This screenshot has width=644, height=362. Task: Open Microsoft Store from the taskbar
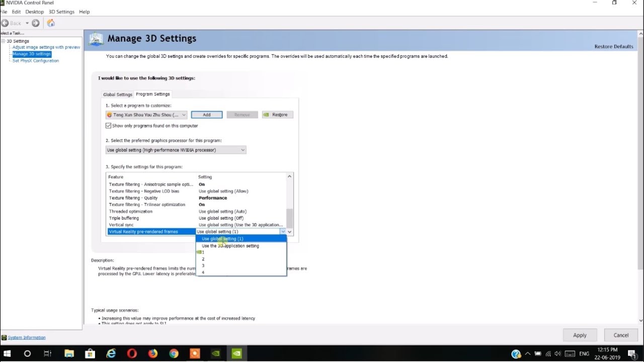click(x=90, y=353)
